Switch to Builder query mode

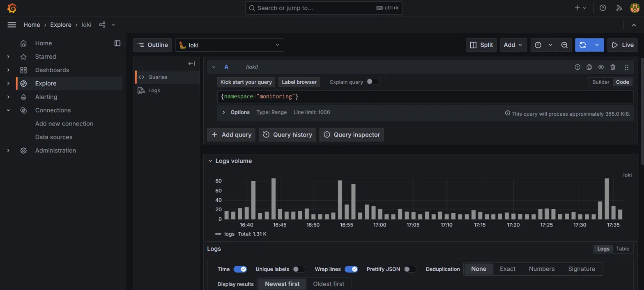coord(600,82)
